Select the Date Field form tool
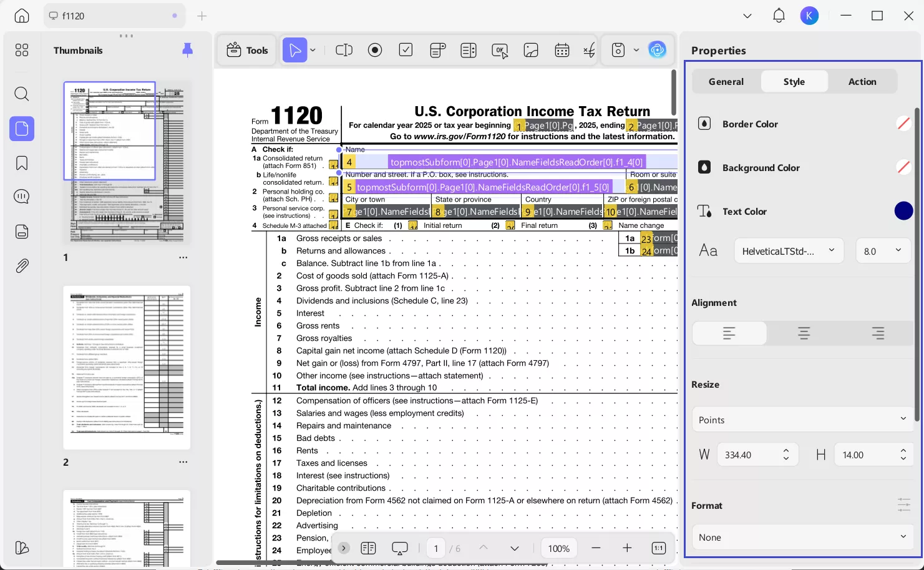Screen dimensions: 924x570 point(562,50)
